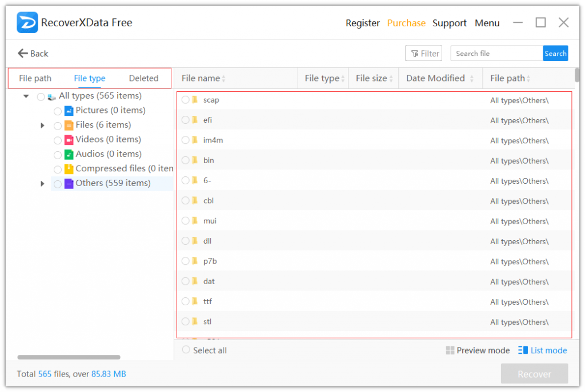
Task: Click the RecoverXData logo
Action: 27,22
